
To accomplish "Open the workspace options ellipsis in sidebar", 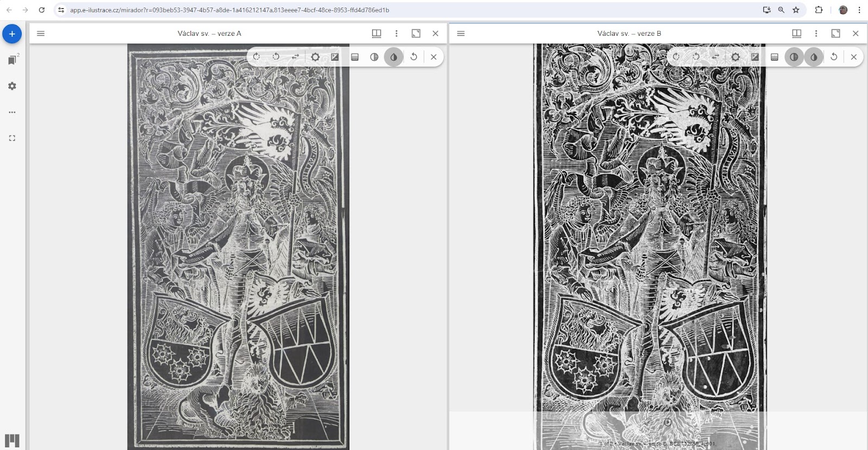I will pyautogui.click(x=12, y=112).
